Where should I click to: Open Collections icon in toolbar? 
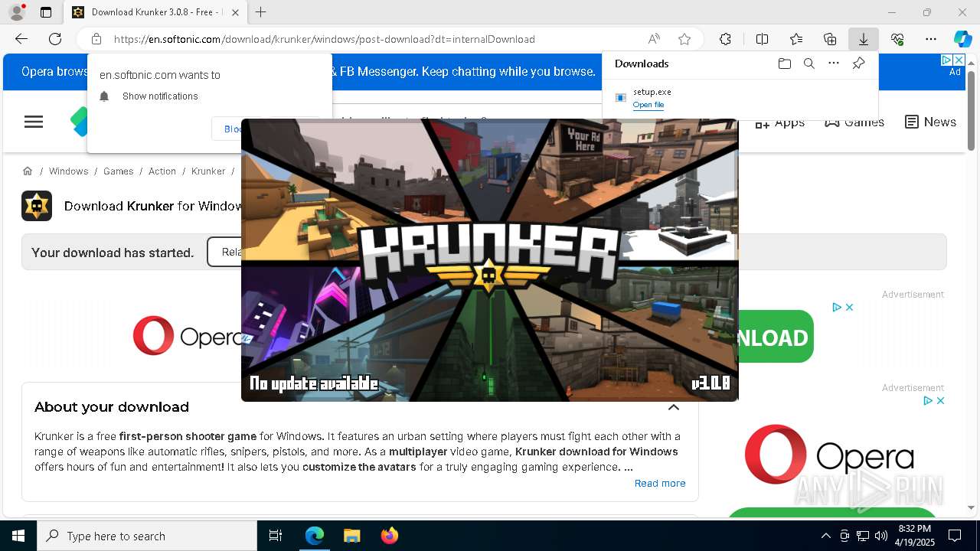coord(830,39)
